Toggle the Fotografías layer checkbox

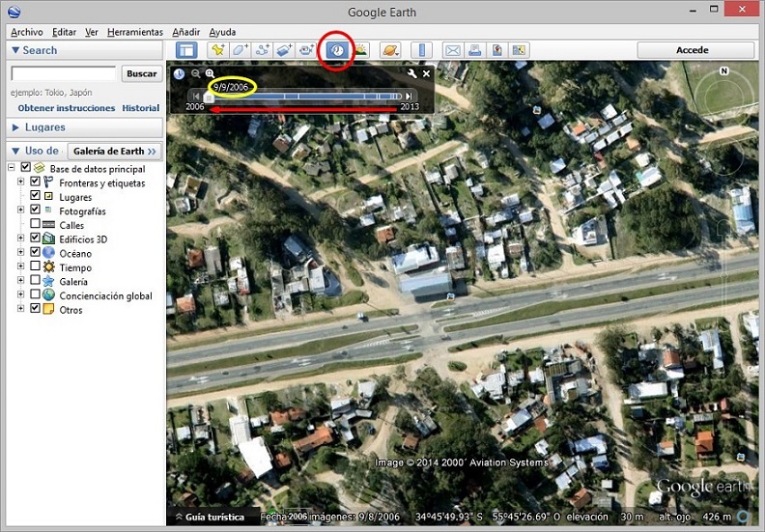coord(35,210)
